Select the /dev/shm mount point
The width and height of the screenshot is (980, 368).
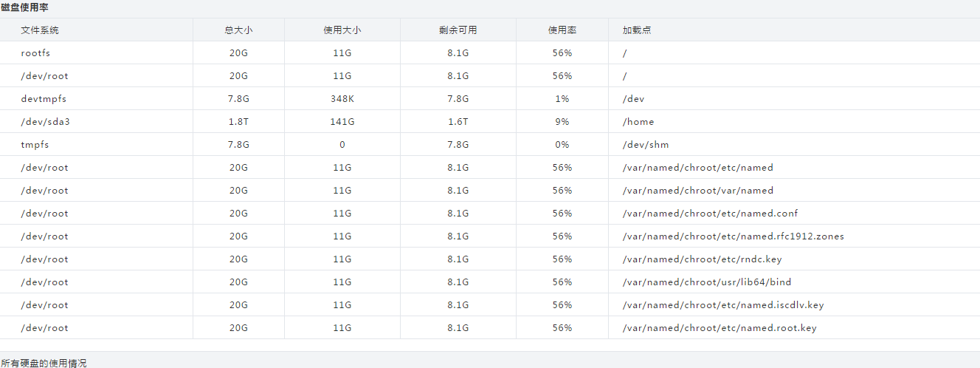point(646,145)
